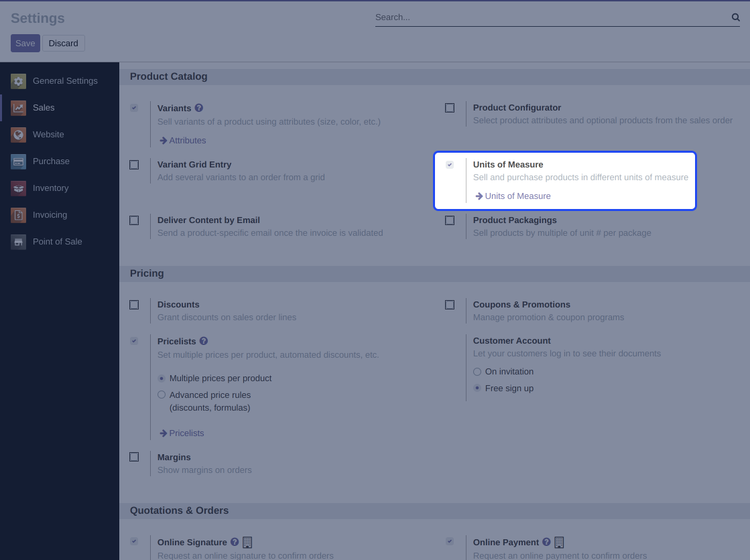Discard the settings changes
Image resolution: width=750 pixels, height=560 pixels.
[64, 44]
